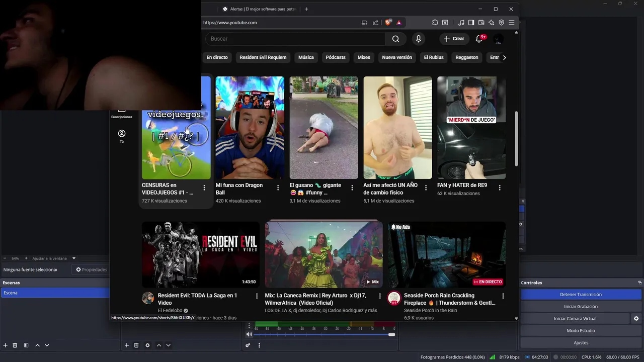644x362 pixels.
Task: Remove source with trash icon in sources toolbar
Action: point(136,345)
